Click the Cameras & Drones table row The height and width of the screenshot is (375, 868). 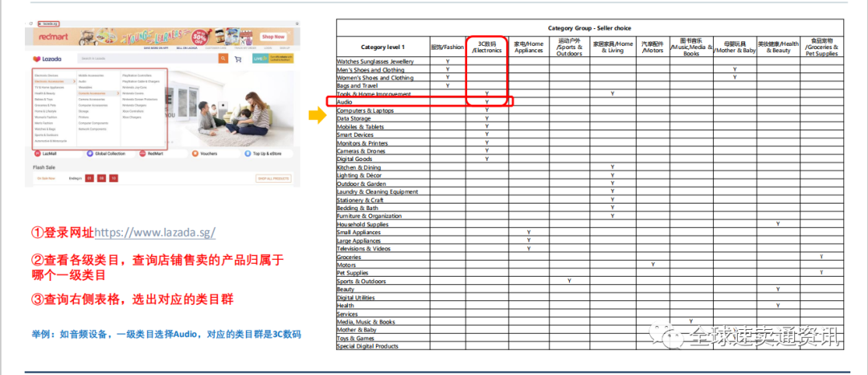pos(590,150)
